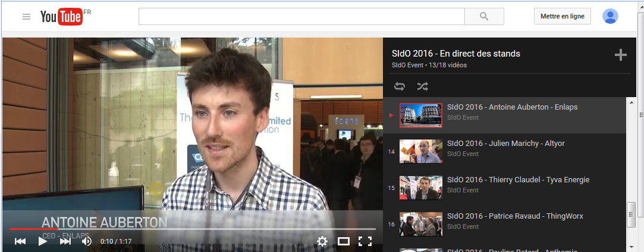
Task: Click the magnifier search button
Action: click(484, 17)
